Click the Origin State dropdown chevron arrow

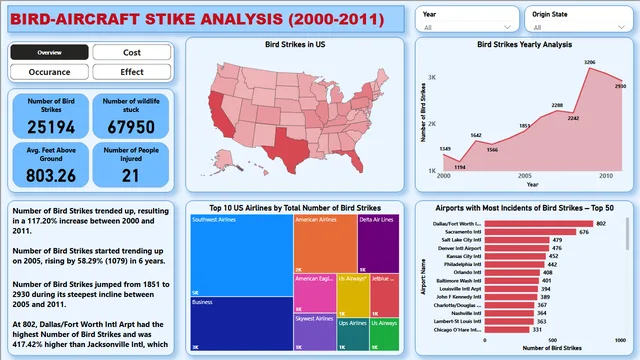coord(621,27)
